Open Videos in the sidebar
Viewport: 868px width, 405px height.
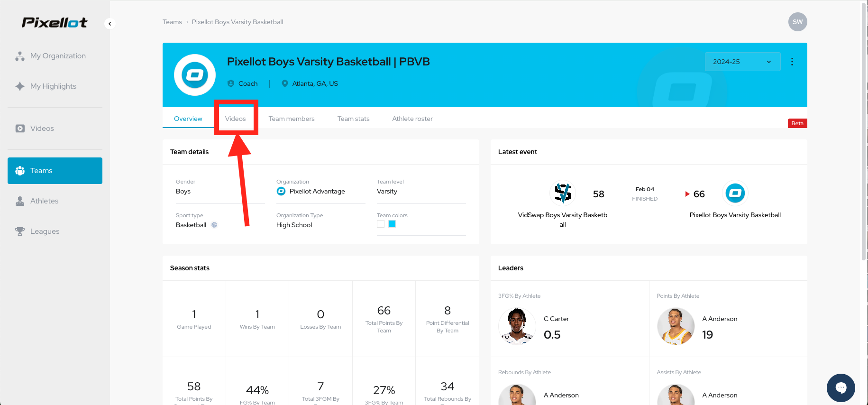(55, 129)
